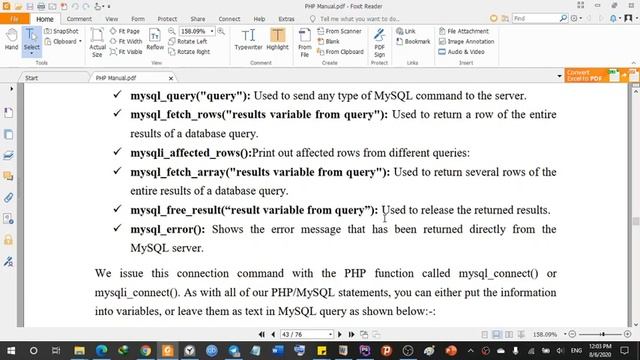Viewport: 640px width, 360px height.
Task: Open Windows Start menu
Action: click(x=11, y=351)
